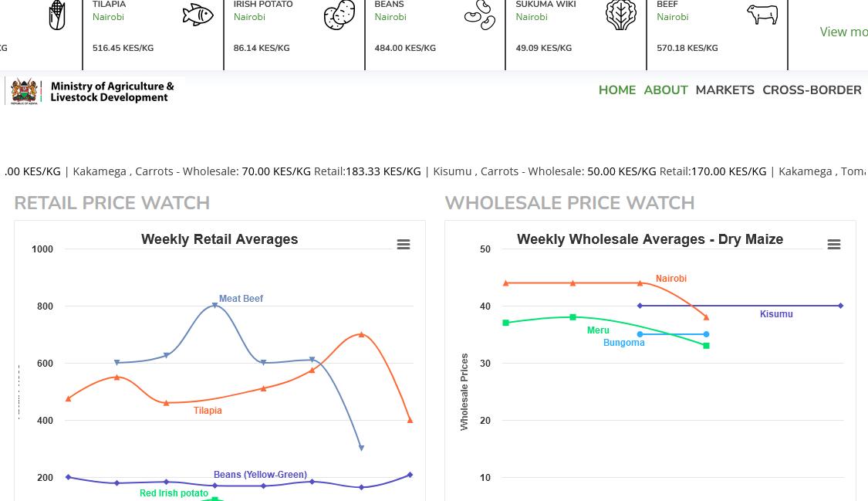This screenshot has width=868, height=501.
Task: Click the beans icon in Beans card
Action: pyautogui.click(x=480, y=15)
